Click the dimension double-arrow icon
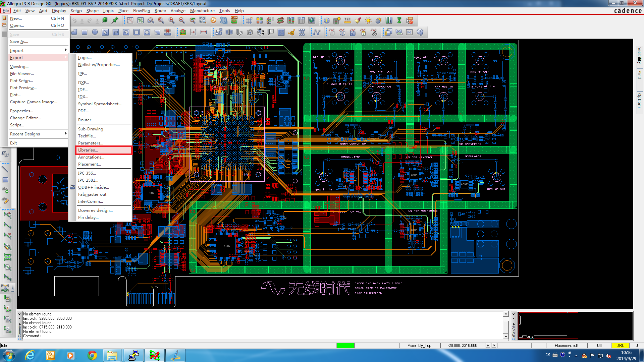This screenshot has width=644, height=362. [x=204, y=32]
